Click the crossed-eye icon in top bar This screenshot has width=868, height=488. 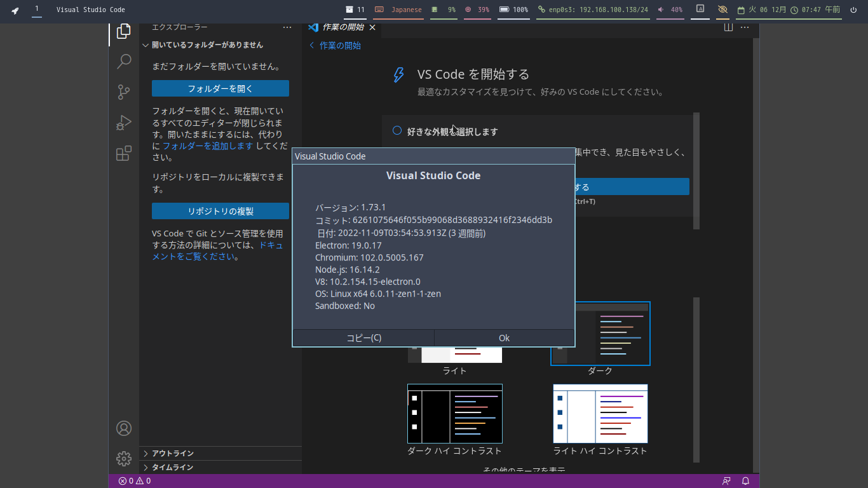point(722,10)
